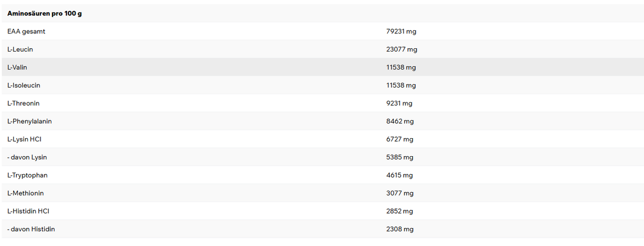644x246 pixels.
Task: Click the "L-Isoleucin" label
Action: (24, 85)
